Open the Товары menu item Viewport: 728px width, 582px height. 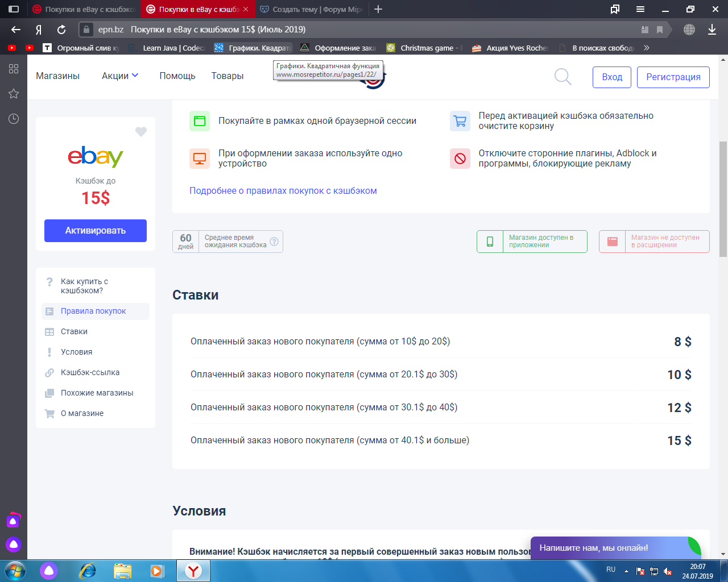(x=227, y=76)
